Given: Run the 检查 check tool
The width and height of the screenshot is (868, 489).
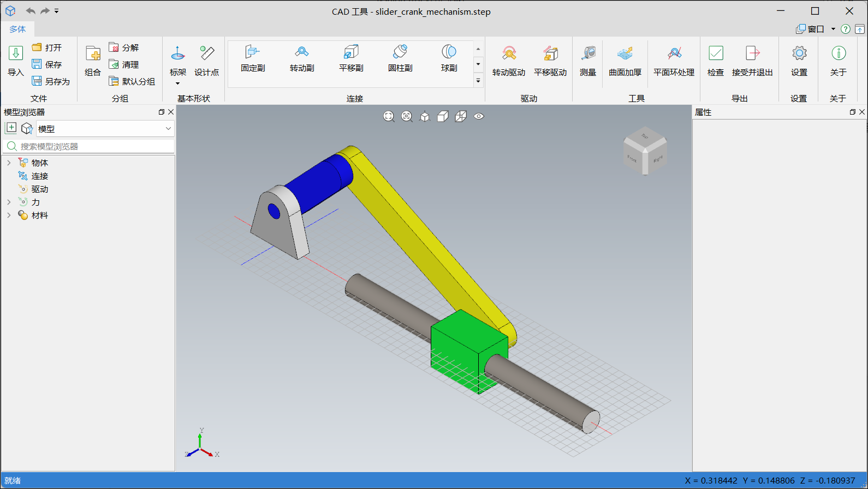Looking at the screenshot, I should pos(715,61).
